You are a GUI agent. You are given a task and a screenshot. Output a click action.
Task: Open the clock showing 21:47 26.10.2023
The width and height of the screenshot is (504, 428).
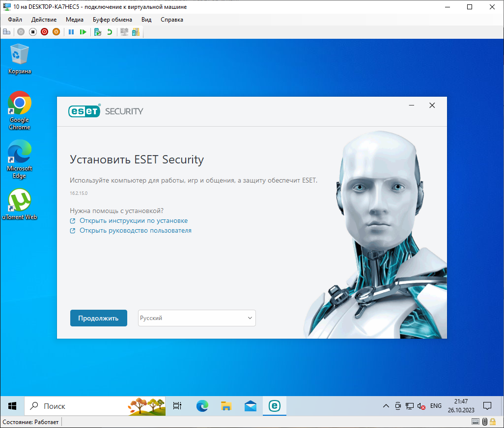[x=461, y=406]
